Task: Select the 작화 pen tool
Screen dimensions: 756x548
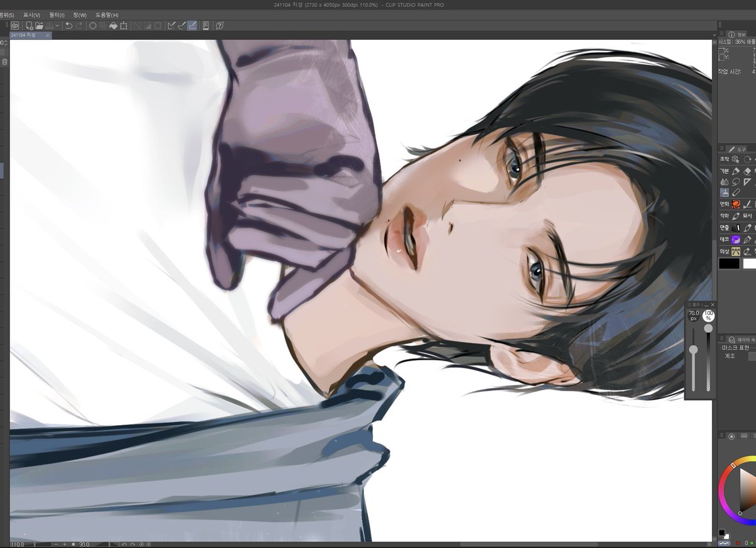Action: [735, 215]
